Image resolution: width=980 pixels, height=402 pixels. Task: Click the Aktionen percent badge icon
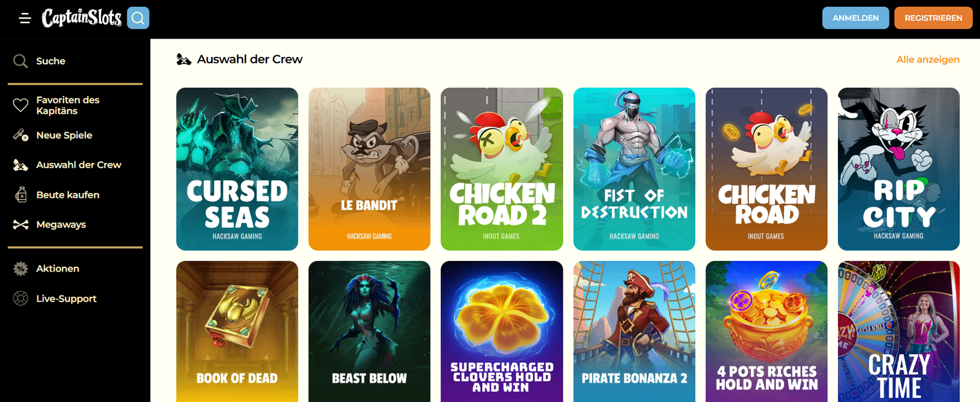21,268
